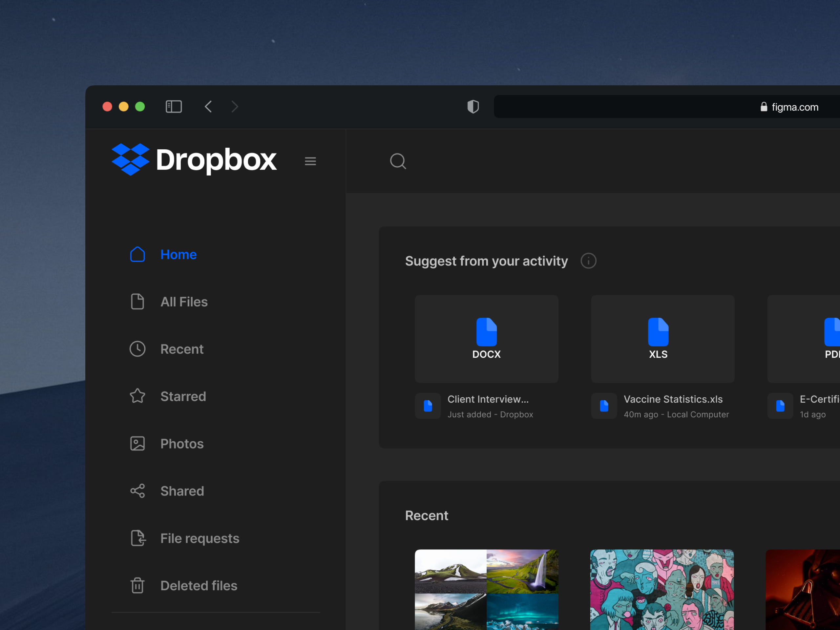Open the info icon beside Suggest heading
This screenshot has width=840, height=630.
point(588,261)
